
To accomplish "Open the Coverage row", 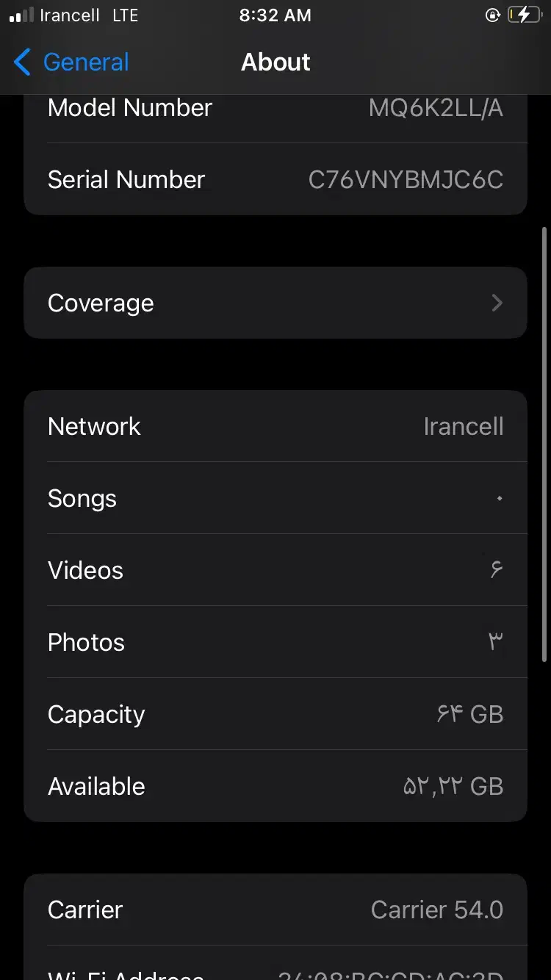I will click(x=275, y=303).
